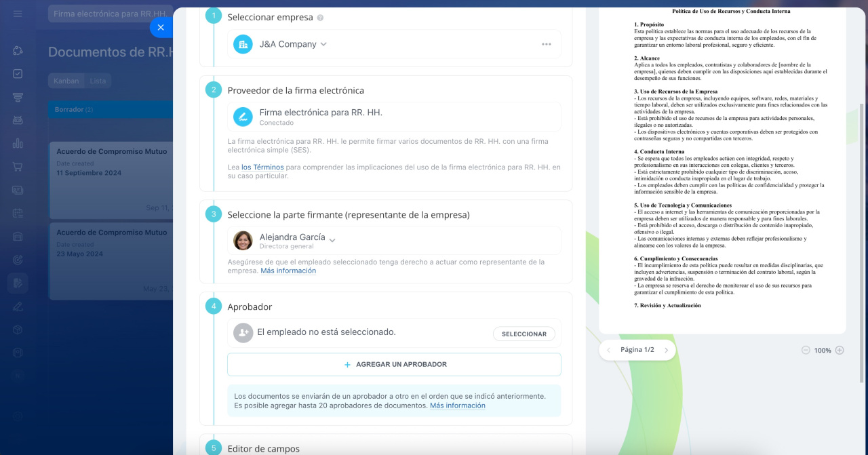
Task: Open the tasks checkmark icon in the sidebar
Action: coord(18,74)
